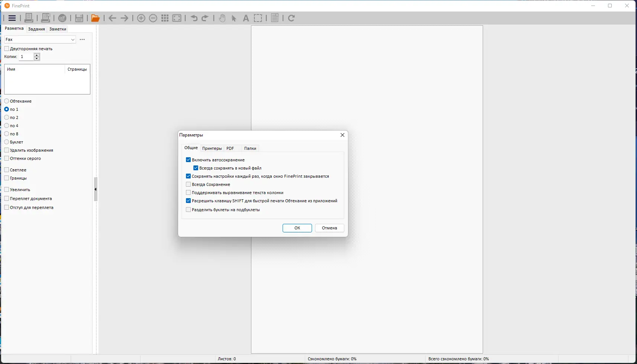Image resolution: width=637 pixels, height=364 pixels.
Task: Open the Заметки tab in left panel
Action: [x=58, y=29]
